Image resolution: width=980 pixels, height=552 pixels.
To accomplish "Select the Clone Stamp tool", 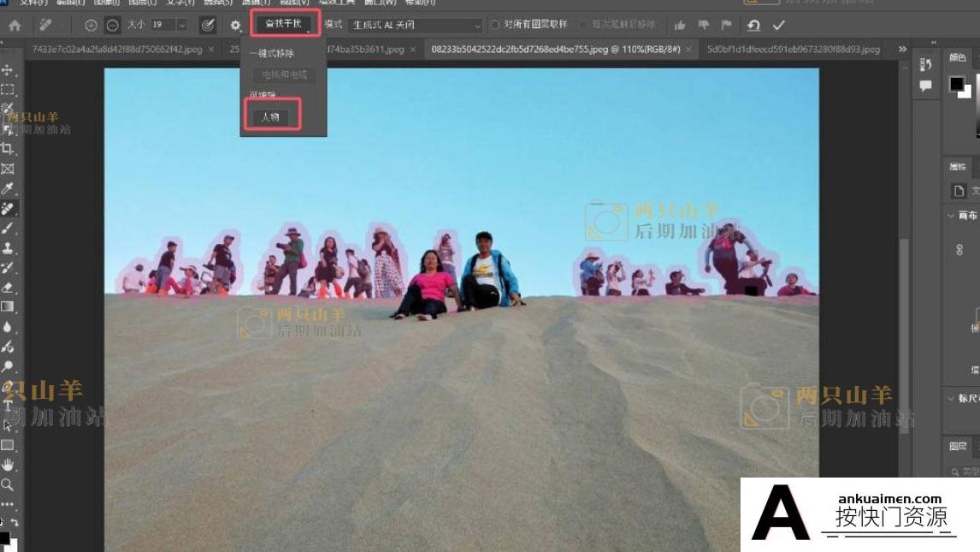I will [8, 248].
